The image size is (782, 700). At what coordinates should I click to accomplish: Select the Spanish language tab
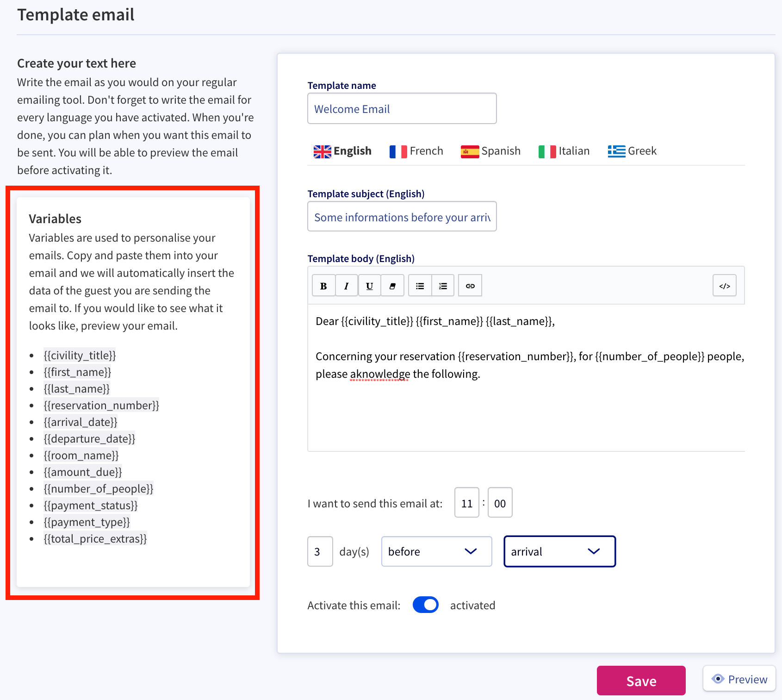click(490, 151)
